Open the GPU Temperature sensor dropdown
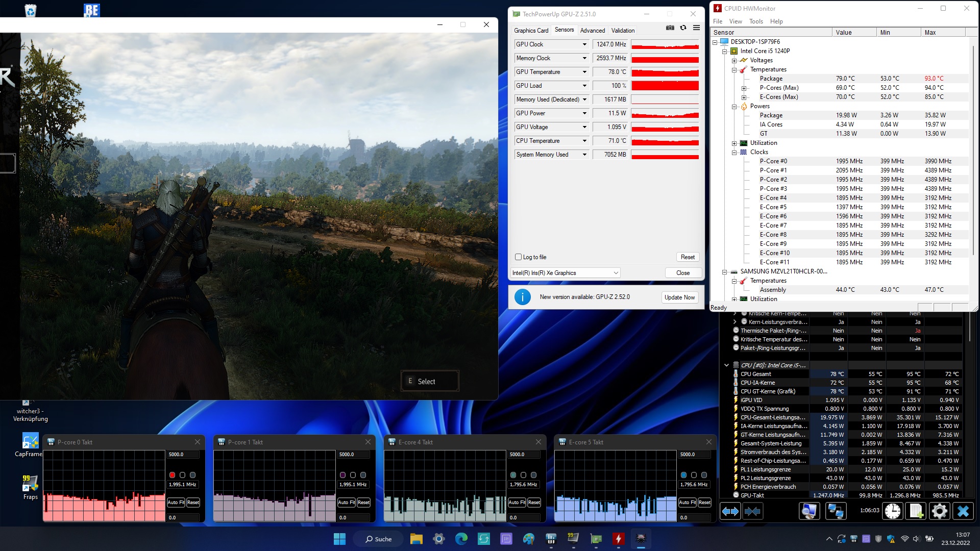Image resolution: width=980 pixels, height=551 pixels. coord(584,72)
